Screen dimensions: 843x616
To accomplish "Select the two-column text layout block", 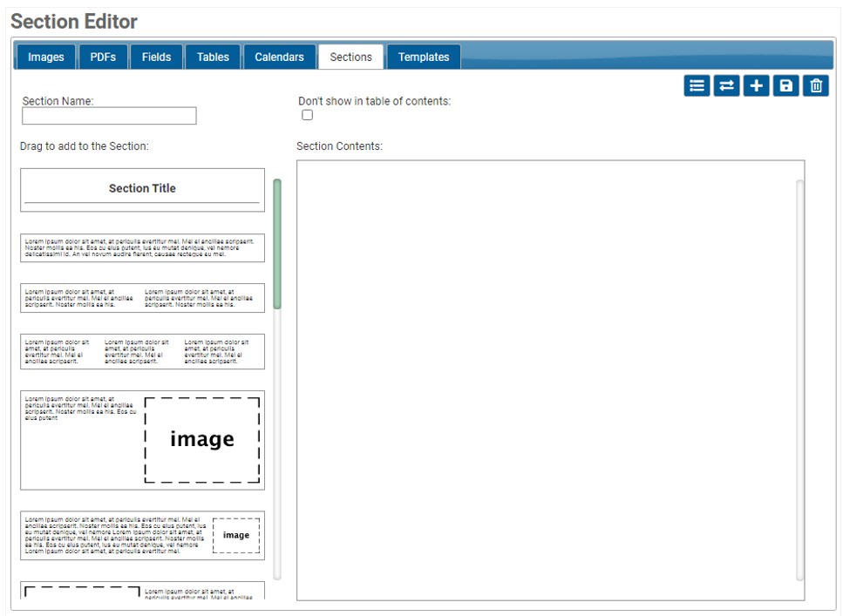I will click(x=142, y=296).
